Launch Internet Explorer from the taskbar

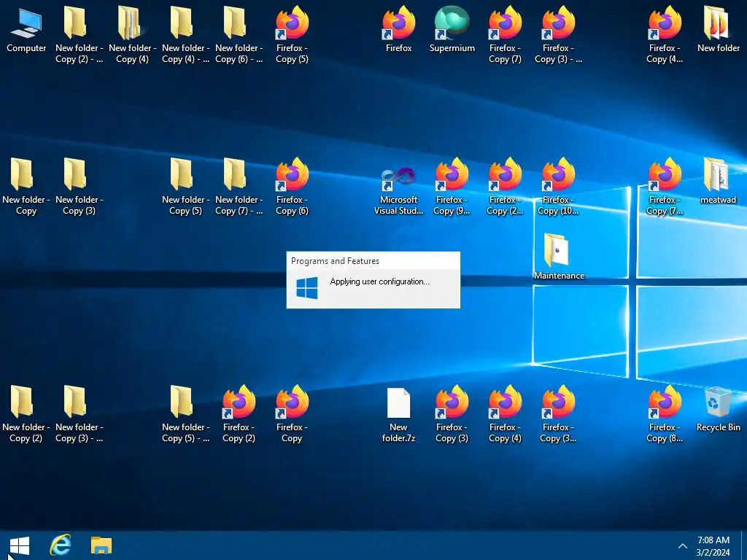60,545
